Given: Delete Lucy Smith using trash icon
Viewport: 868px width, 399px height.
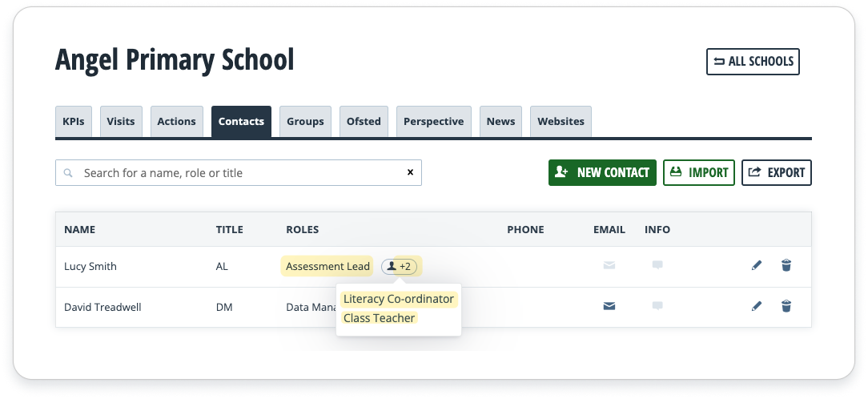Looking at the screenshot, I should coord(786,266).
